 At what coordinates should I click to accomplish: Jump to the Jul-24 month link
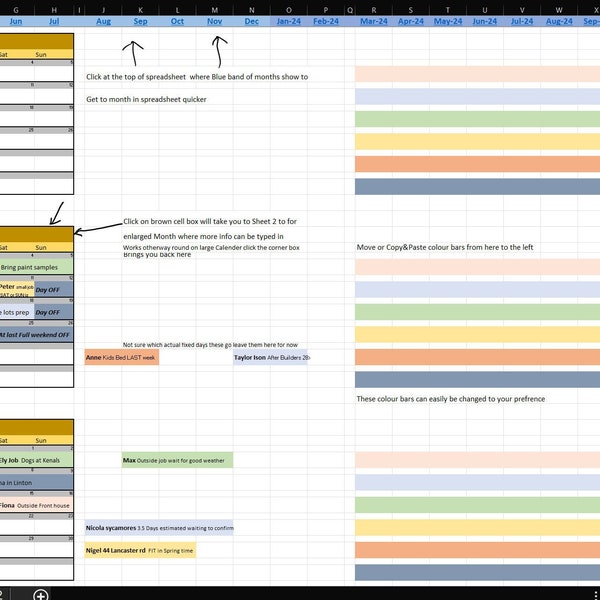tap(522, 21)
